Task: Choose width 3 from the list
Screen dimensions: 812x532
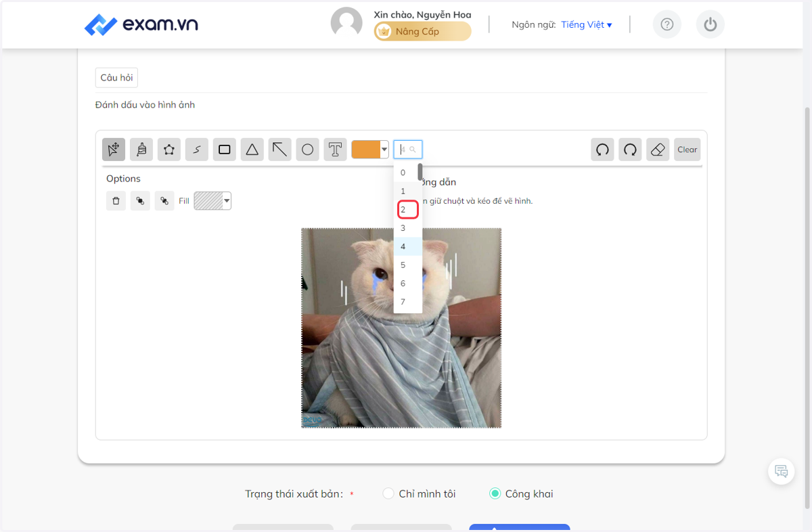Action: coord(408,228)
